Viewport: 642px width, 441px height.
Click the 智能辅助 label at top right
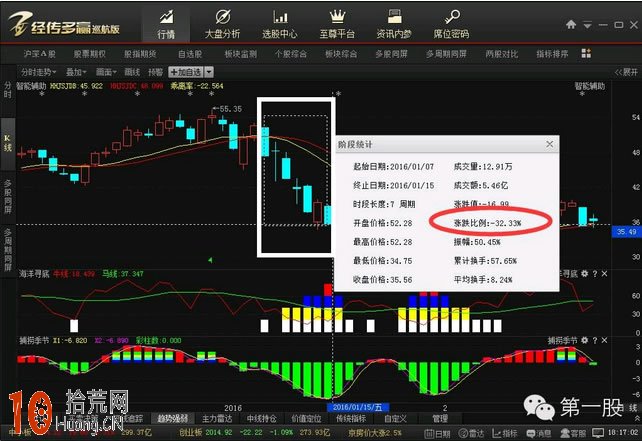pos(589,86)
